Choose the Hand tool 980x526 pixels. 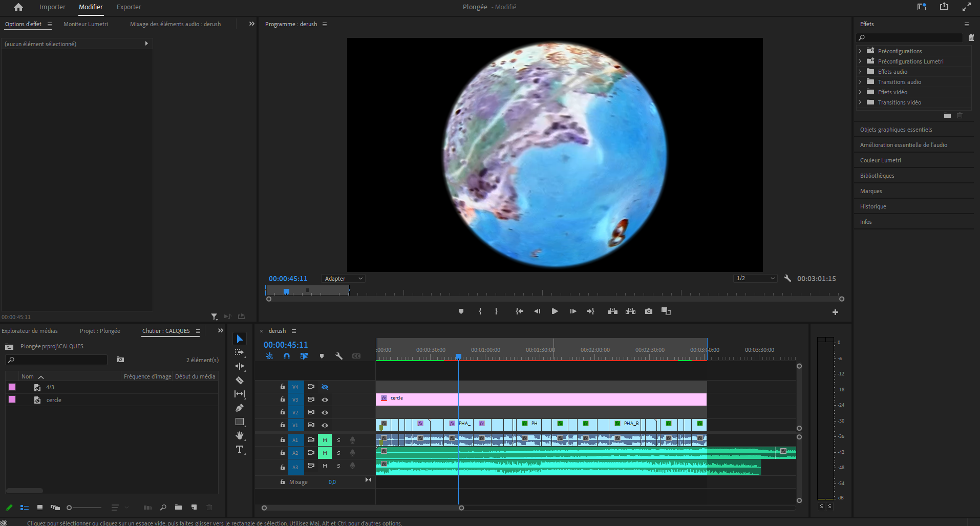[239, 435]
